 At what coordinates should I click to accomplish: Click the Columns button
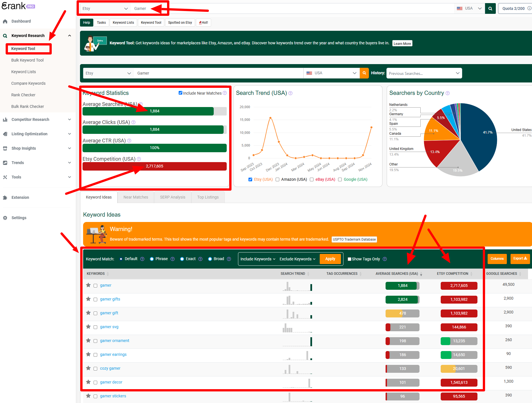click(497, 259)
